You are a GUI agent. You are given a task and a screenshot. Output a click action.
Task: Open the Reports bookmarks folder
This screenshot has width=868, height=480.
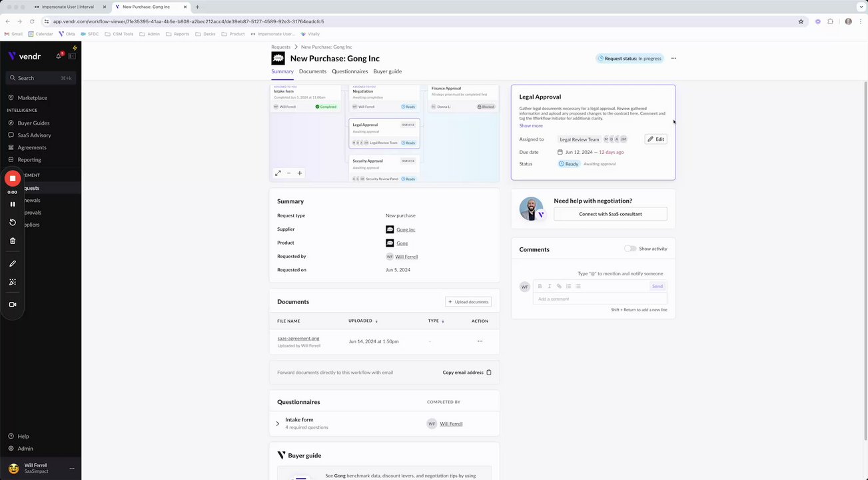coord(177,34)
